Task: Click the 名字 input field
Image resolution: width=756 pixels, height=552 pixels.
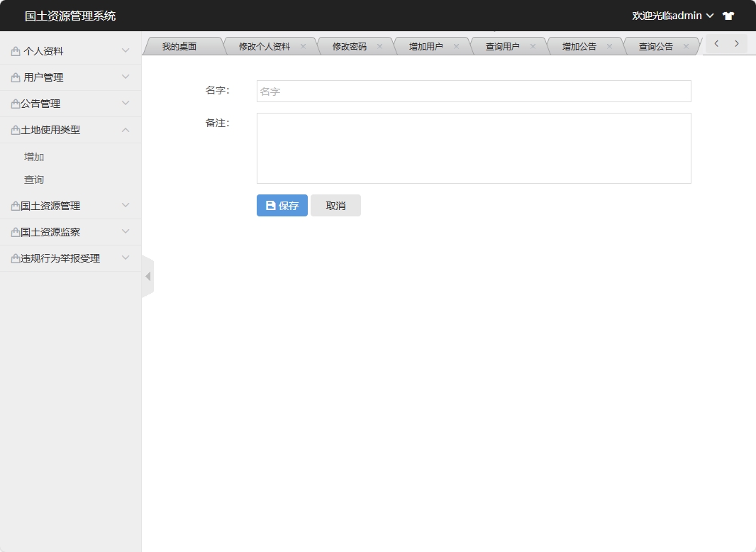Action: coord(473,91)
